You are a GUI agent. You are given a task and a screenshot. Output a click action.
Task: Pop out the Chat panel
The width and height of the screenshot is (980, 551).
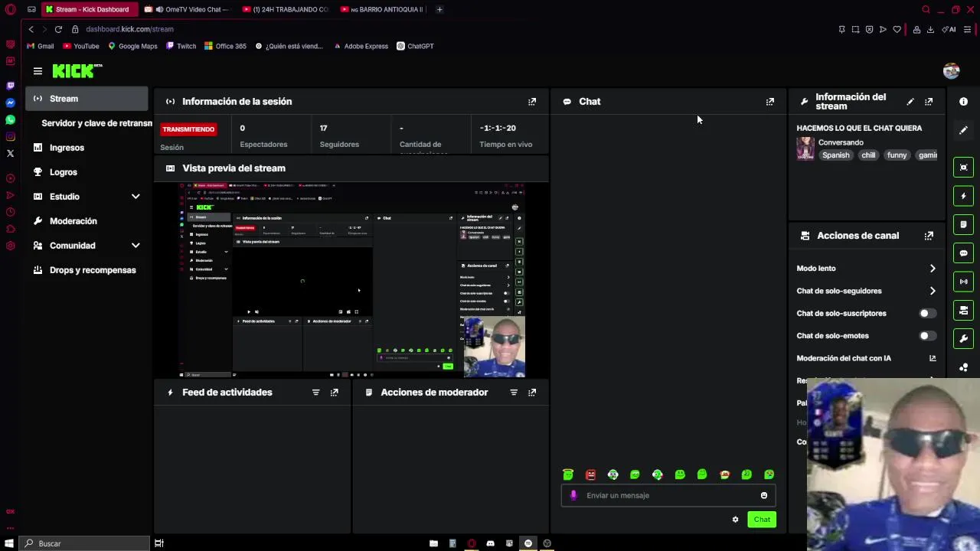pyautogui.click(x=770, y=101)
